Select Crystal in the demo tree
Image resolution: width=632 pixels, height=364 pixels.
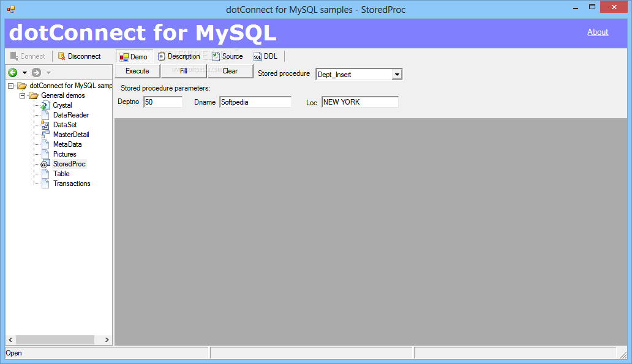click(62, 105)
